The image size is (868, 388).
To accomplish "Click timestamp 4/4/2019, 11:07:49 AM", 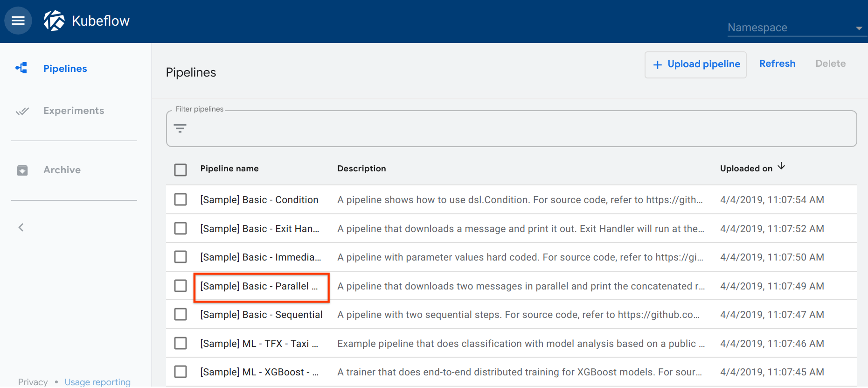I will [x=772, y=286].
